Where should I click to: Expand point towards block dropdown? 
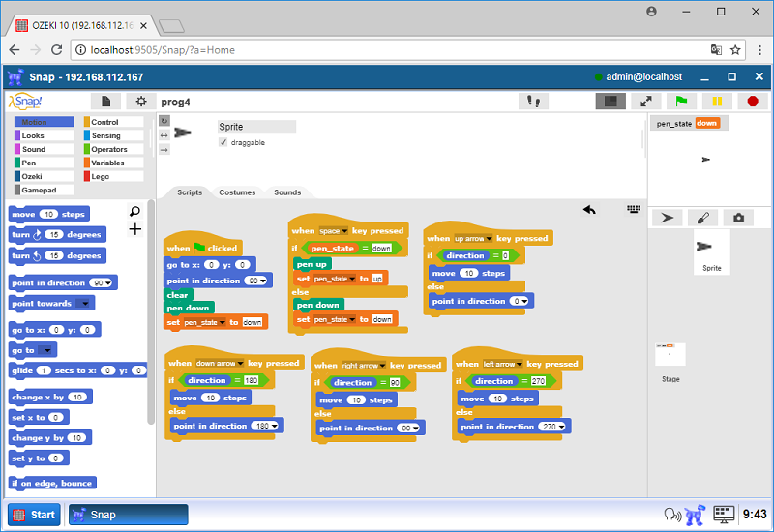tap(85, 304)
